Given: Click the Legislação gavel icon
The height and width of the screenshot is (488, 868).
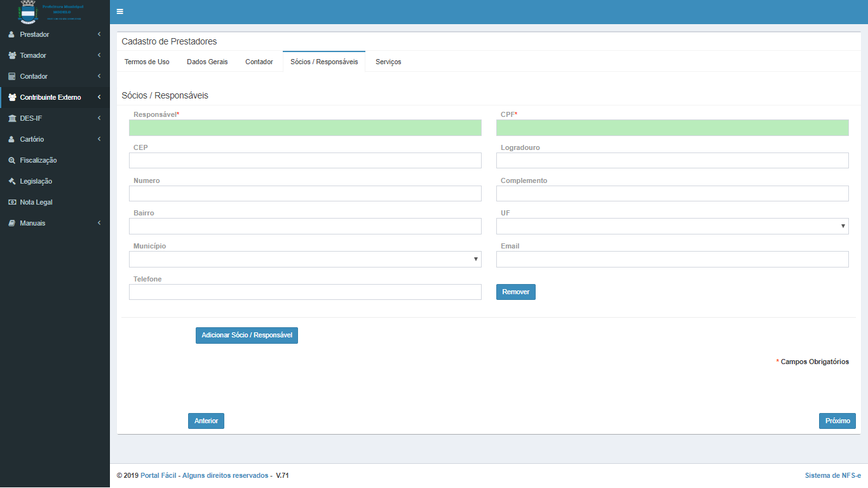Looking at the screenshot, I should [x=11, y=181].
